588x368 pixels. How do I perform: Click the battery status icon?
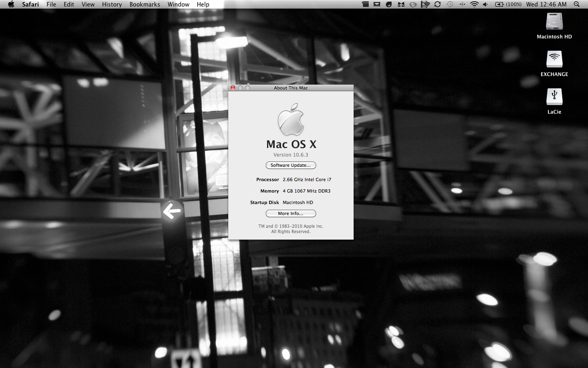[499, 4]
